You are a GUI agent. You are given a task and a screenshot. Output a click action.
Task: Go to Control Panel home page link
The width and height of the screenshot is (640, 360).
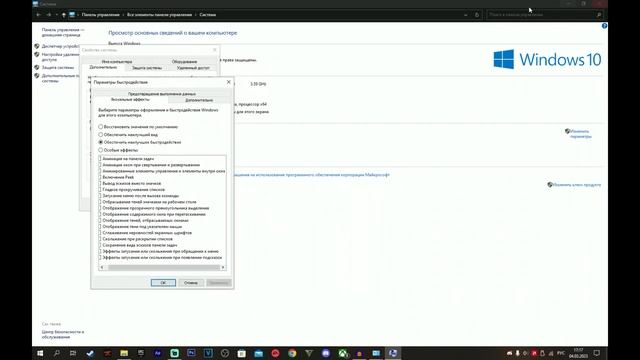pyautogui.click(x=63, y=32)
